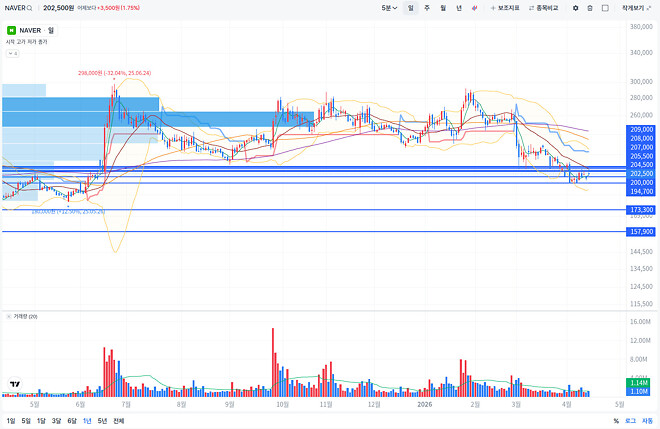Click the 173,300 price line label
This screenshot has width=660, height=429.
pyautogui.click(x=641, y=210)
